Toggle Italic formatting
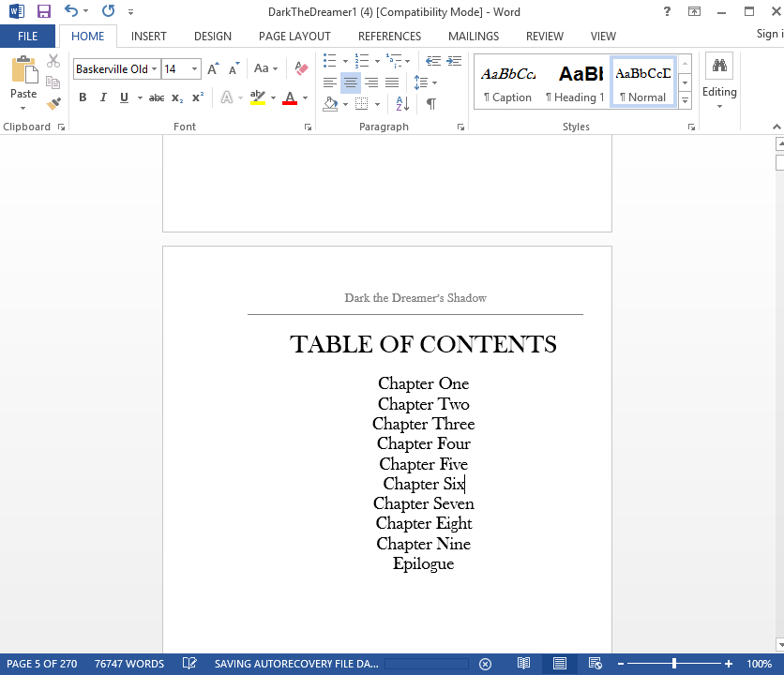Viewport: 784px width, 675px height. (102, 97)
